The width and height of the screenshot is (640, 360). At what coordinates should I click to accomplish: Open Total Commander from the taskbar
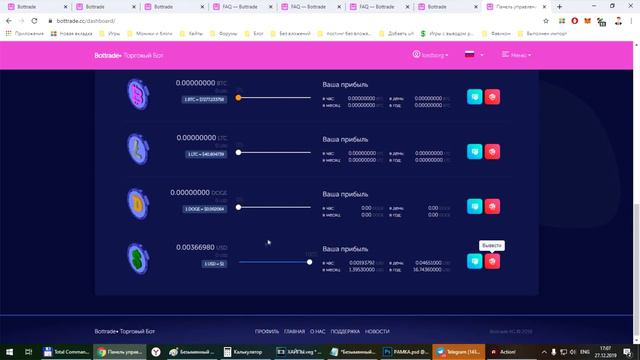pos(66,352)
